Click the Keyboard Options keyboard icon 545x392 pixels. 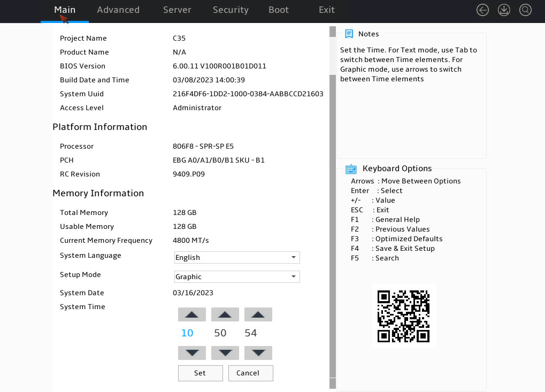351,169
